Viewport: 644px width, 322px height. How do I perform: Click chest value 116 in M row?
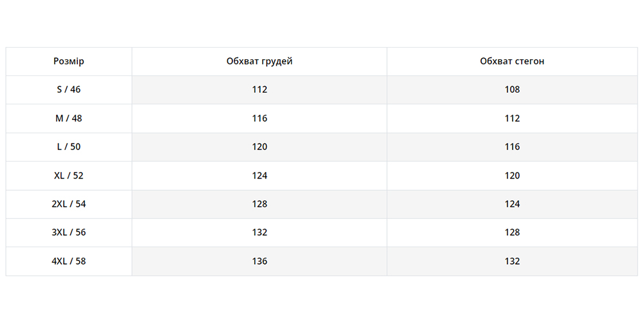click(x=259, y=118)
